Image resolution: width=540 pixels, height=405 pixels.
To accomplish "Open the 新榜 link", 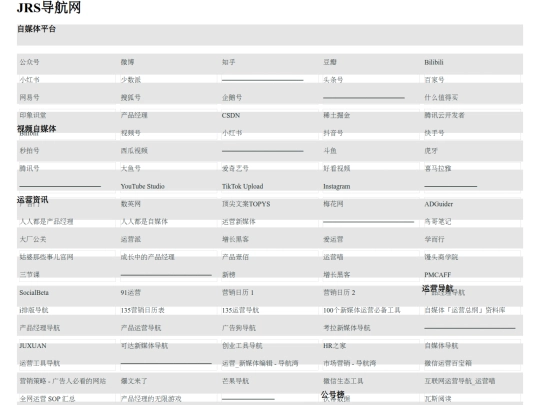I will pyautogui.click(x=229, y=275).
